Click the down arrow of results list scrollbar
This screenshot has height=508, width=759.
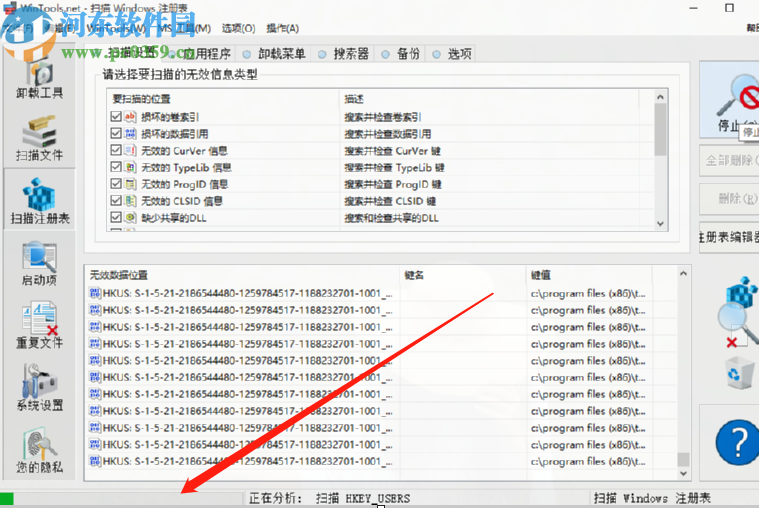tap(683, 473)
